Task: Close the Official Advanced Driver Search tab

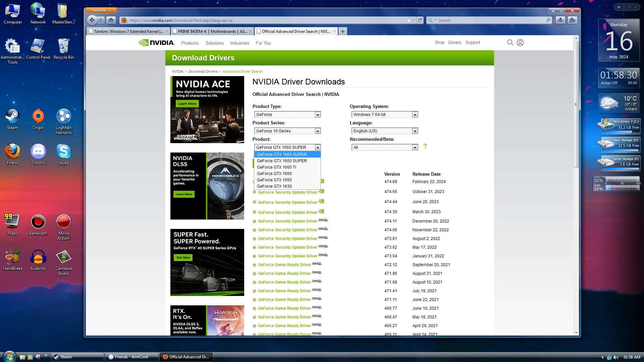Action: click(334, 31)
